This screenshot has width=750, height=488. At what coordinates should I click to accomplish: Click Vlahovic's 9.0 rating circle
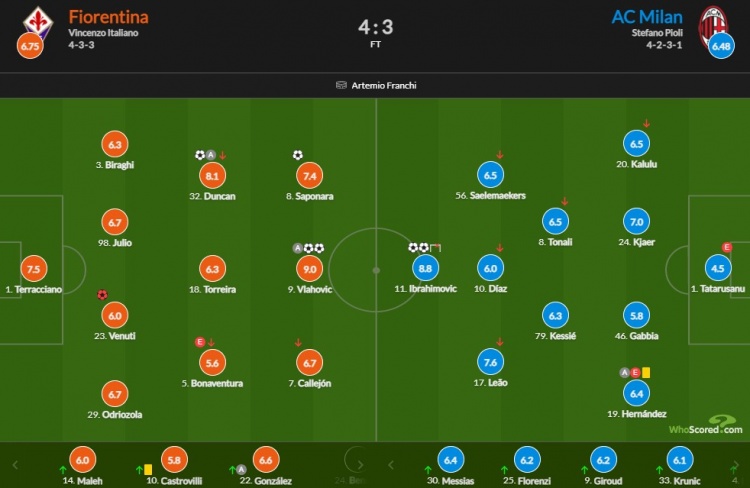click(x=309, y=269)
